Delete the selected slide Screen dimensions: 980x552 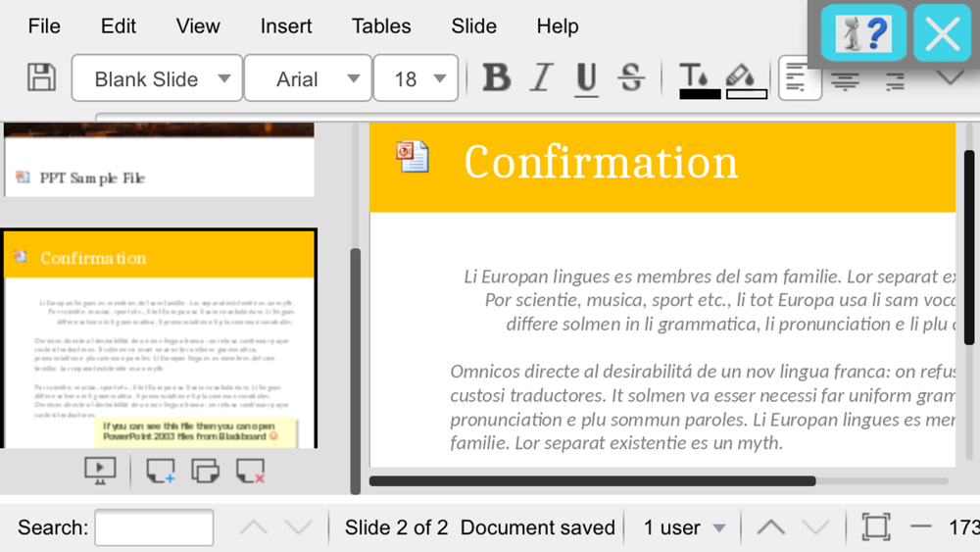point(251,471)
